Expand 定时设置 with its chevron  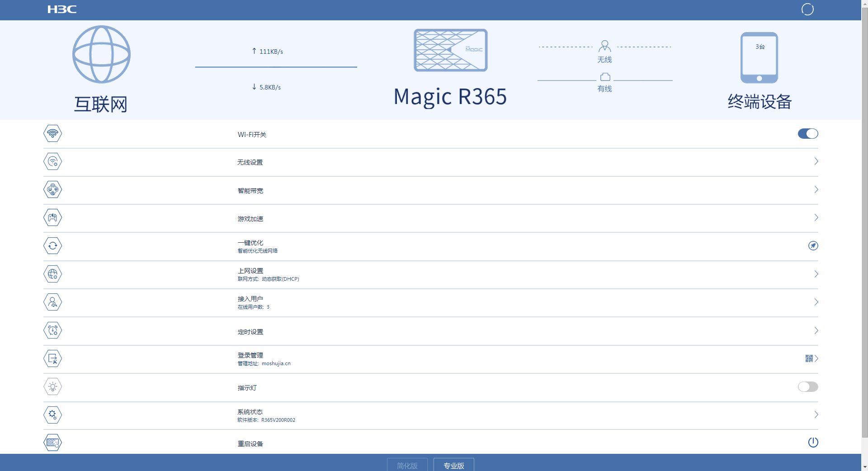click(x=816, y=330)
